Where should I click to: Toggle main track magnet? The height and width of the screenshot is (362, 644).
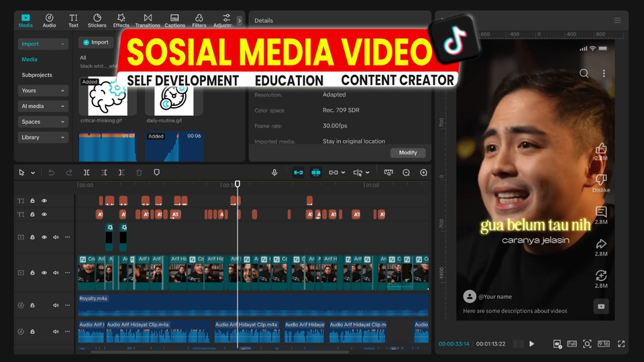298,173
